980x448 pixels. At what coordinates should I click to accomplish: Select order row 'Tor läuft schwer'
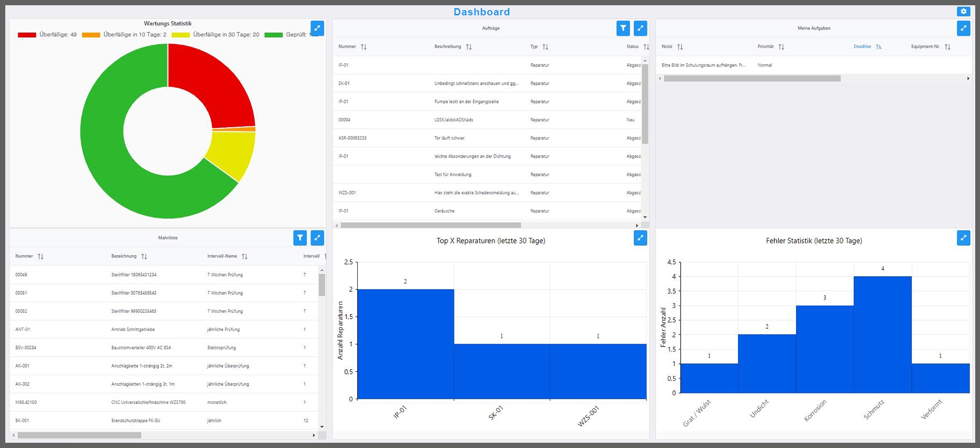coord(487,138)
